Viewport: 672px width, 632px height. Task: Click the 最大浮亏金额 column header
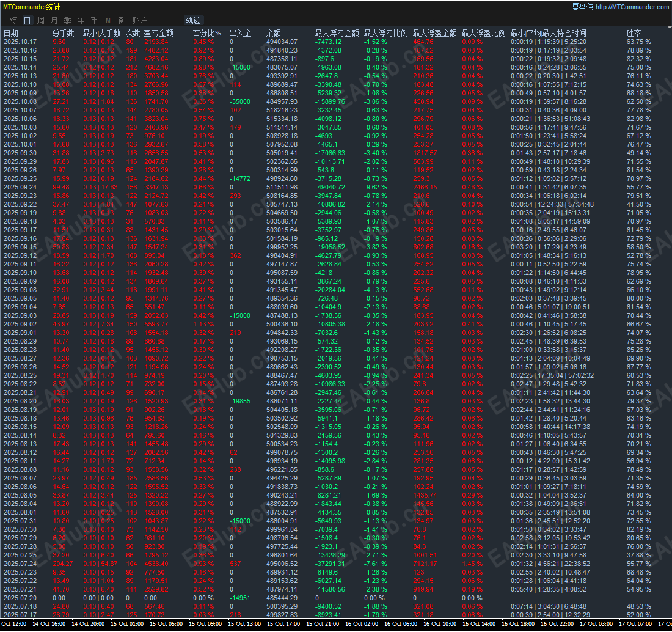pyautogui.click(x=337, y=33)
